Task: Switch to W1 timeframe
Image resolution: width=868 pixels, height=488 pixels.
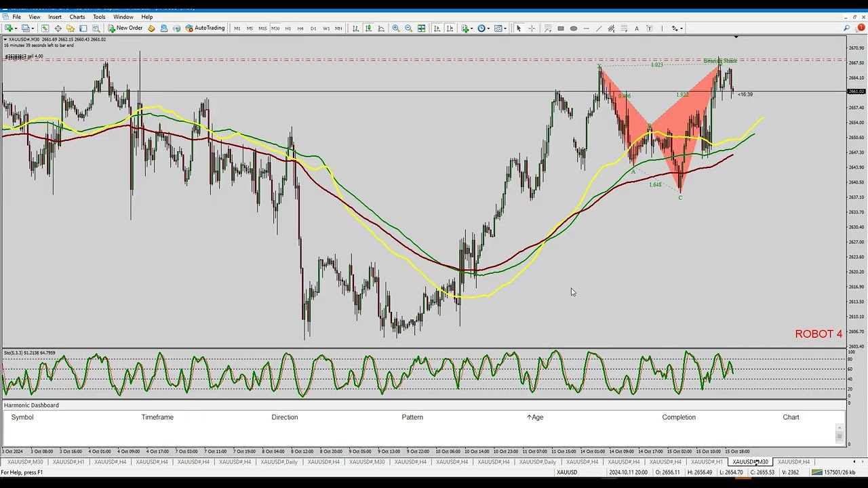Action: [x=326, y=28]
